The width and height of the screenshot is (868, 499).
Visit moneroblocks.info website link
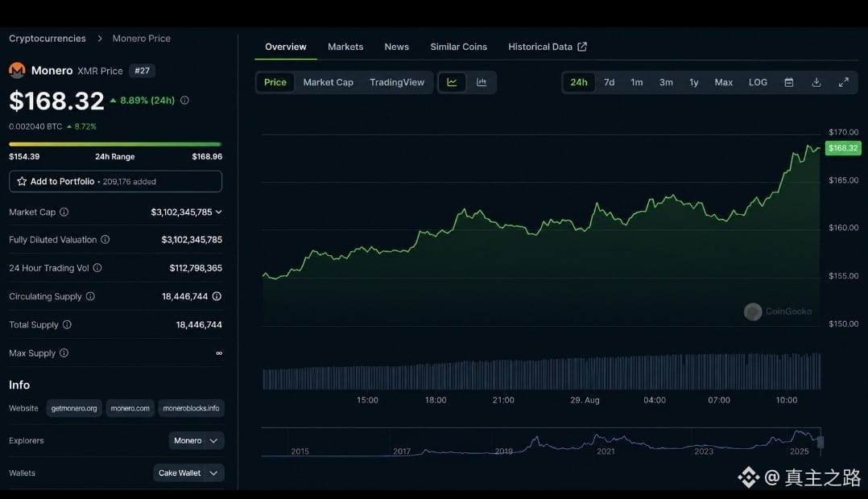pos(191,408)
